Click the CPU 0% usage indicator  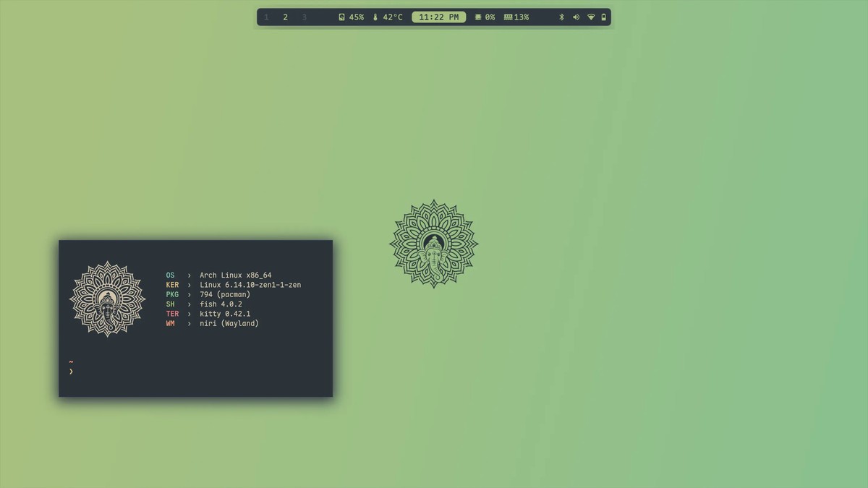tap(485, 17)
